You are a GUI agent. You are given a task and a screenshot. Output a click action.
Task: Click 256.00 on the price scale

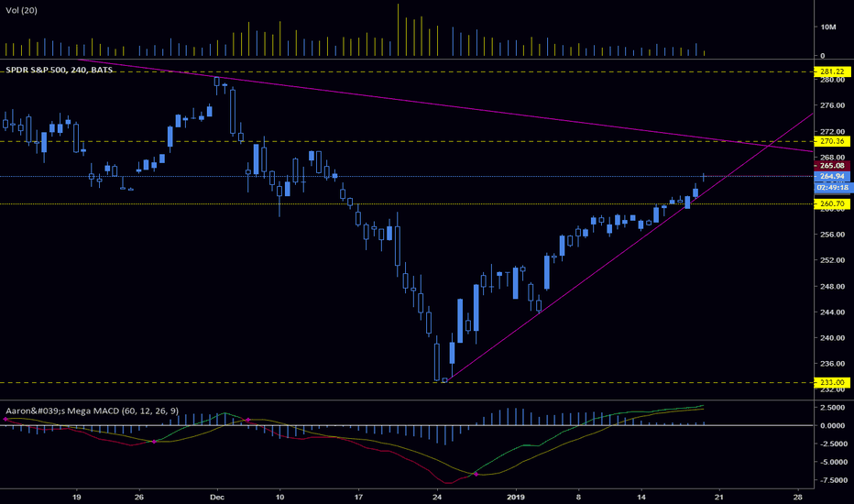pos(832,235)
